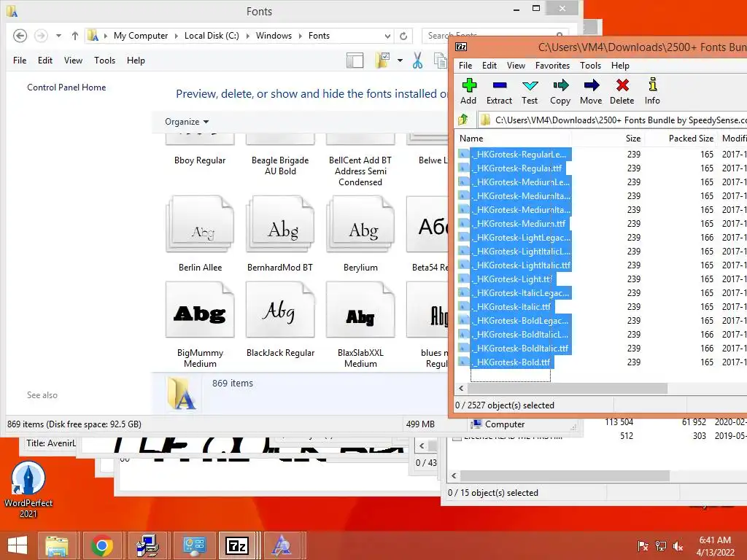
Task: Click Windows in the address breadcrumb
Action: 274,36
